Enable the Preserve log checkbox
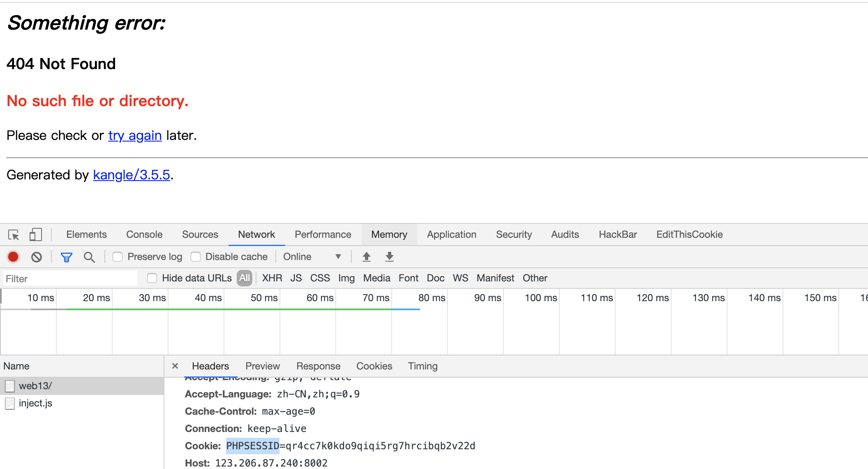 [118, 257]
